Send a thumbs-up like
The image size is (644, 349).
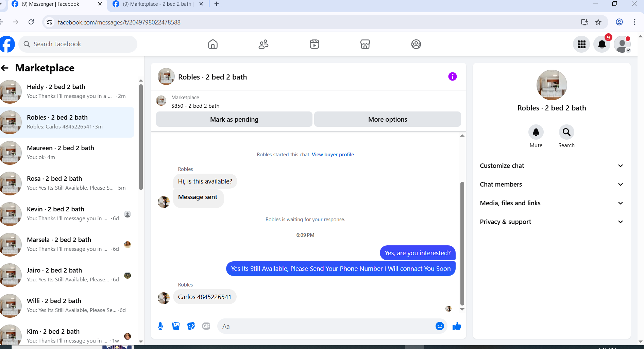point(457,326)
